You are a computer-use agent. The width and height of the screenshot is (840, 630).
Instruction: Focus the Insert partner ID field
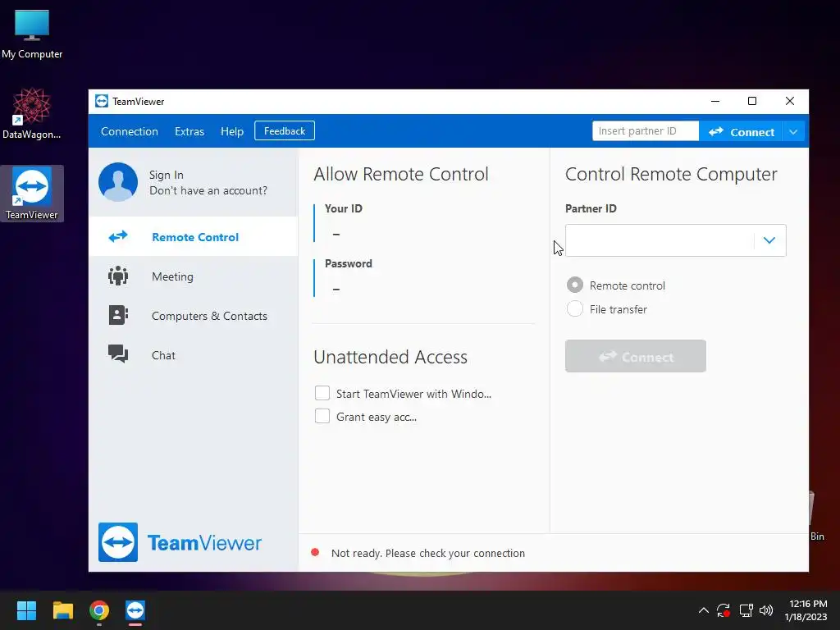[x=646, y=131]
